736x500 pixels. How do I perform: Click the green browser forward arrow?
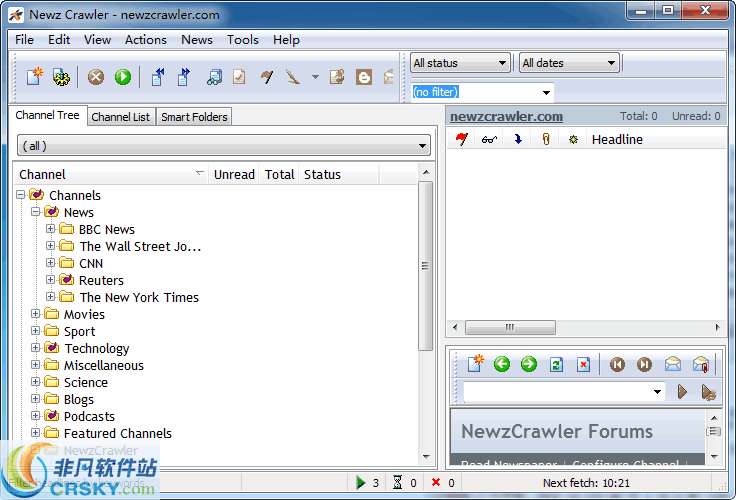[529, 364]
